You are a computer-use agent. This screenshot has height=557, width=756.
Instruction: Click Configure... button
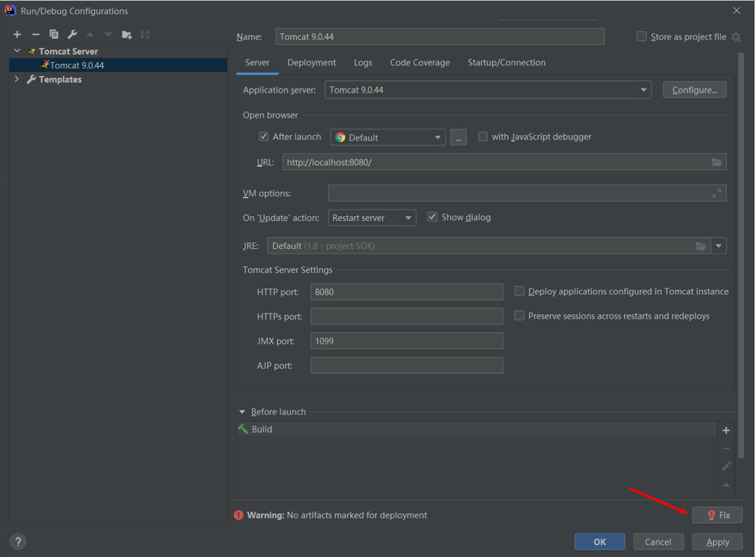(695, 90)
